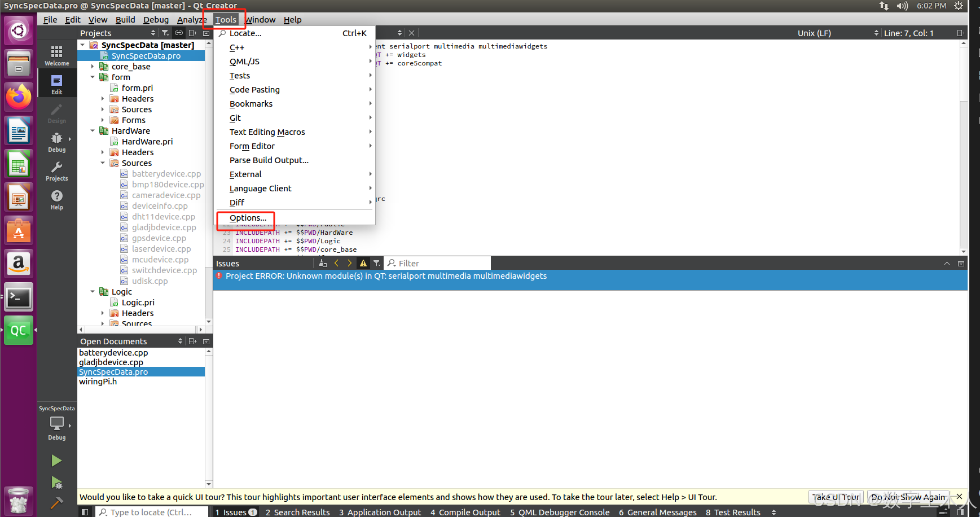Viewport: 980px width, 517px height.
Task: Open Design mode
Action: point(56,113)
